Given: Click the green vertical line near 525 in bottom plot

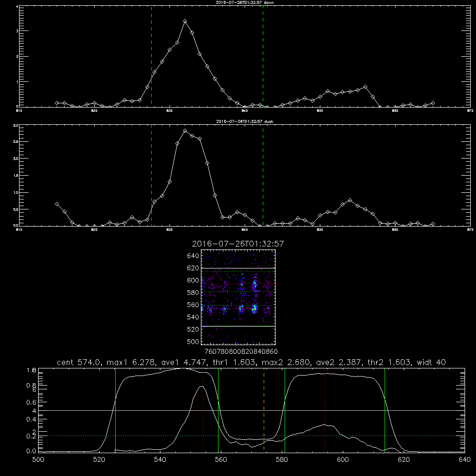Looking at the screenshot, I should coord(115,410).
